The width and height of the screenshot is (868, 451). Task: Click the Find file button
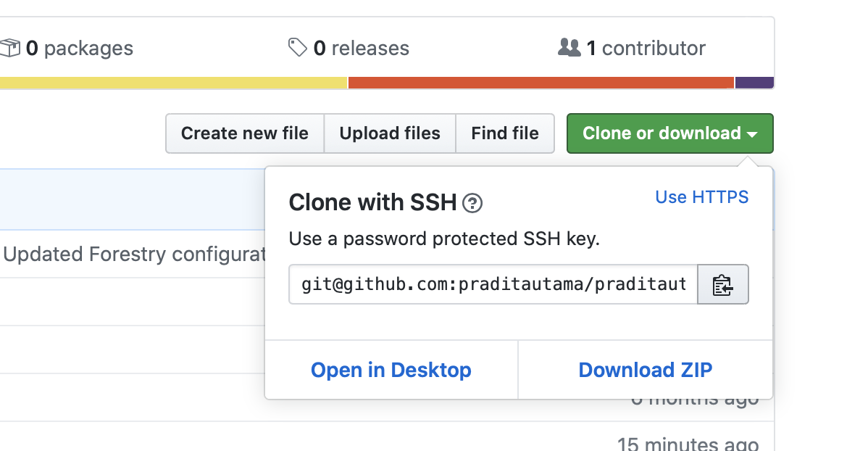pyautogui.click(x=505, y=133)
